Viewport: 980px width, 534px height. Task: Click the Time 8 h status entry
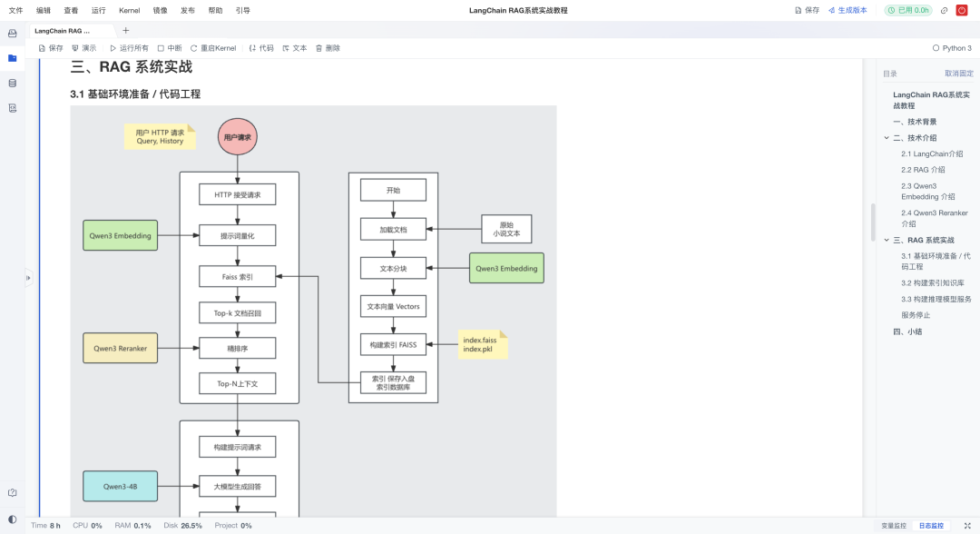pos(45,526)
